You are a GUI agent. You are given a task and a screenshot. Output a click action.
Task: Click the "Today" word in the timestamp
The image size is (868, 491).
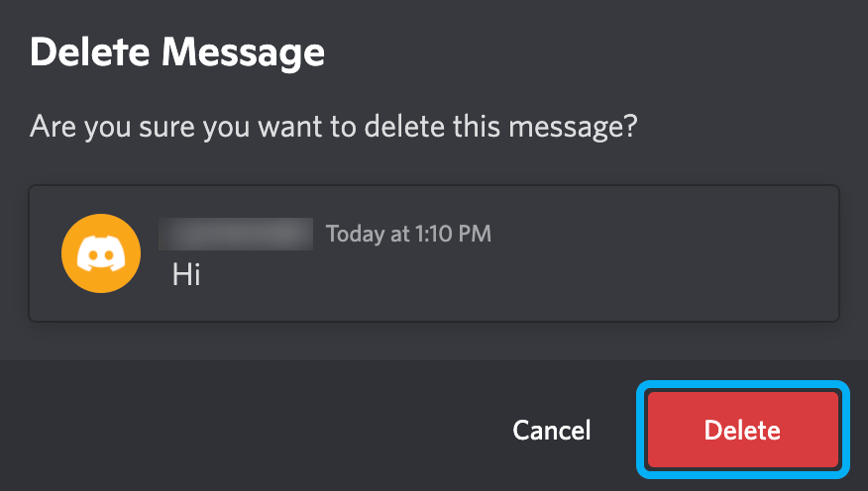[354, 235]
